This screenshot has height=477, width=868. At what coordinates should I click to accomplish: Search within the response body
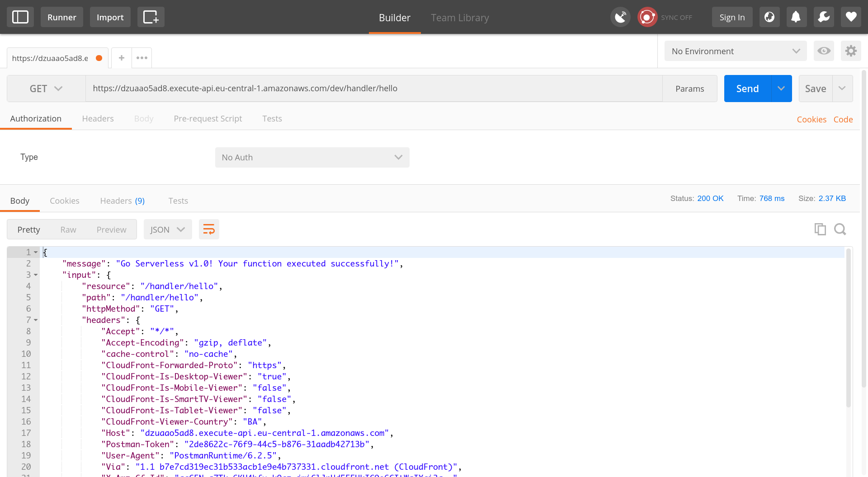click(x=840, y=229)
